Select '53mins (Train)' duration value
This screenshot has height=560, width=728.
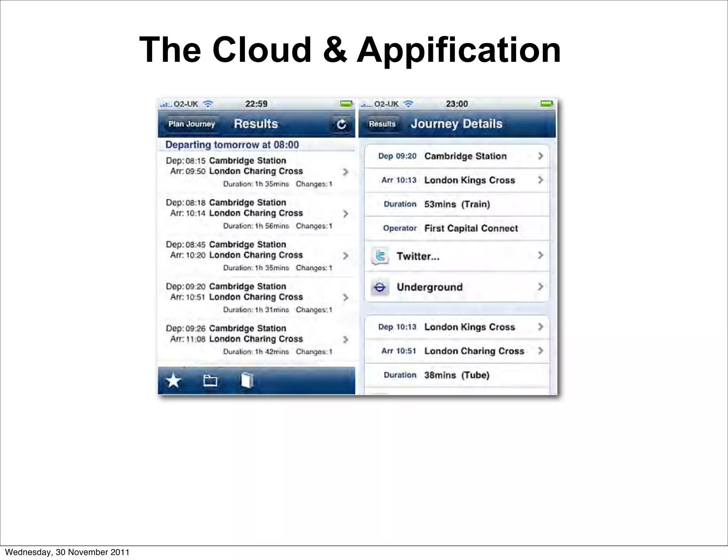[x=457, y=204]
